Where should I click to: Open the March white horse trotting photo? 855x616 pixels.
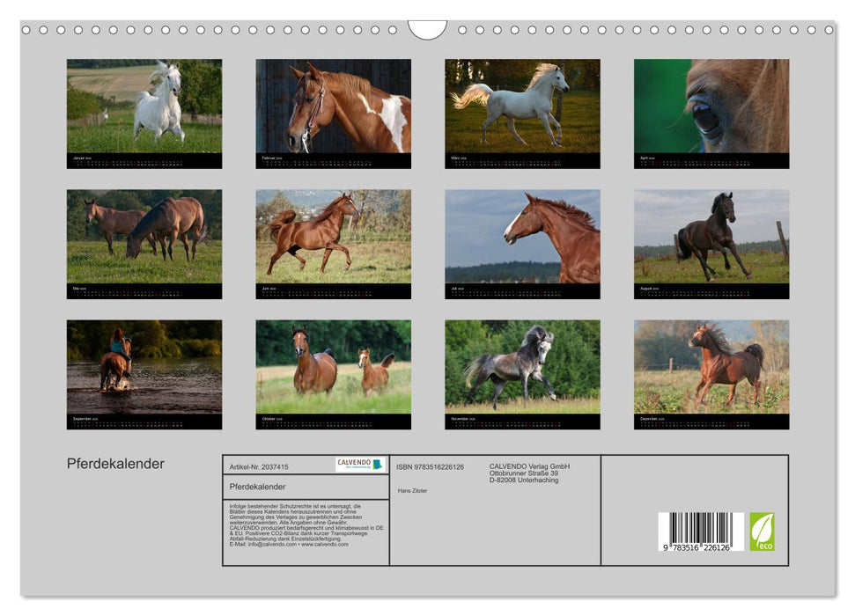522,106
